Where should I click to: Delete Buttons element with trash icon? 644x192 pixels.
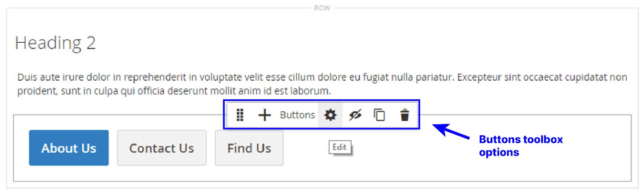tap(405, 115)
